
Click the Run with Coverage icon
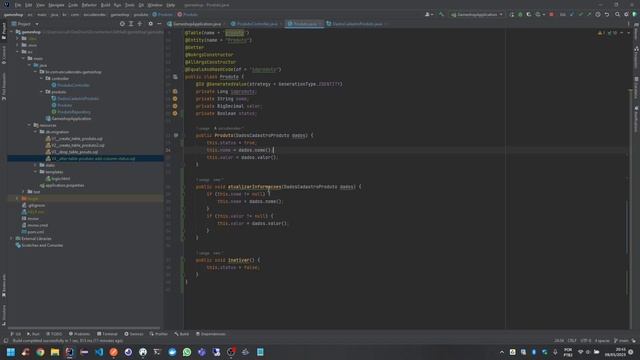tap(529, 15)
